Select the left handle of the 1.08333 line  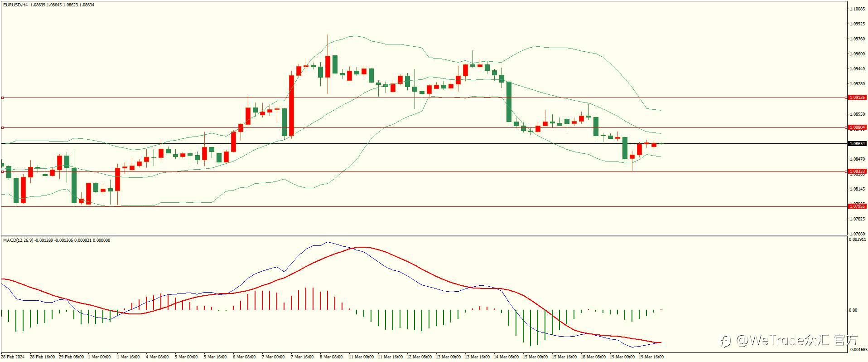(2, 171)
